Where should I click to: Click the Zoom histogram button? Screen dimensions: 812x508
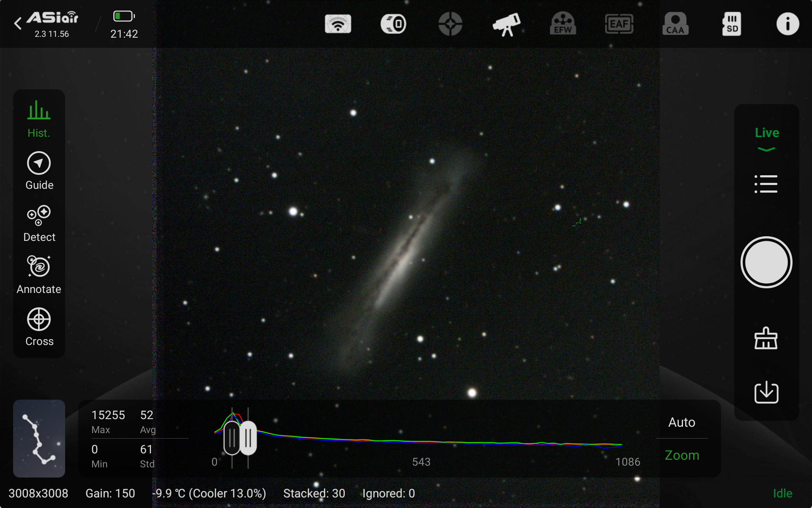click(682, 455)
